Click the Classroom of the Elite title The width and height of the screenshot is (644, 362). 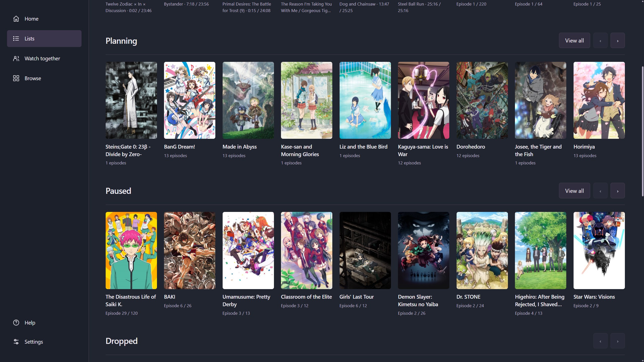(306, 297)
